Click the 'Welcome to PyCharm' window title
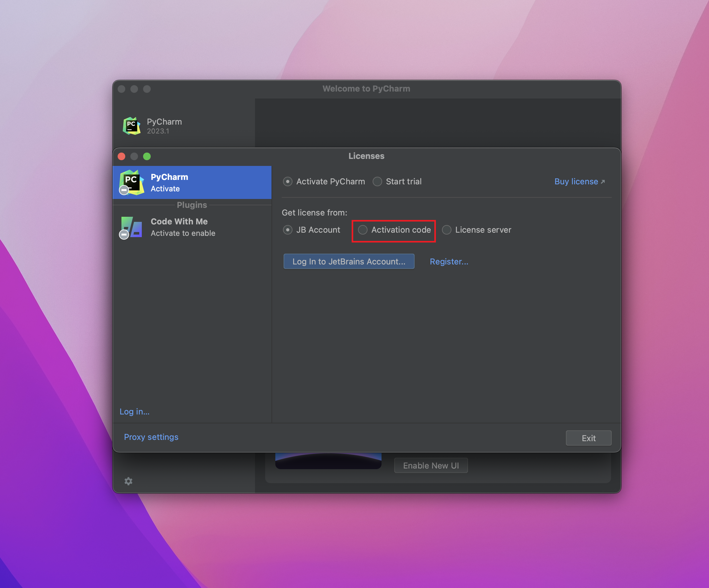The image size is (709, 588). click(366, 89)
